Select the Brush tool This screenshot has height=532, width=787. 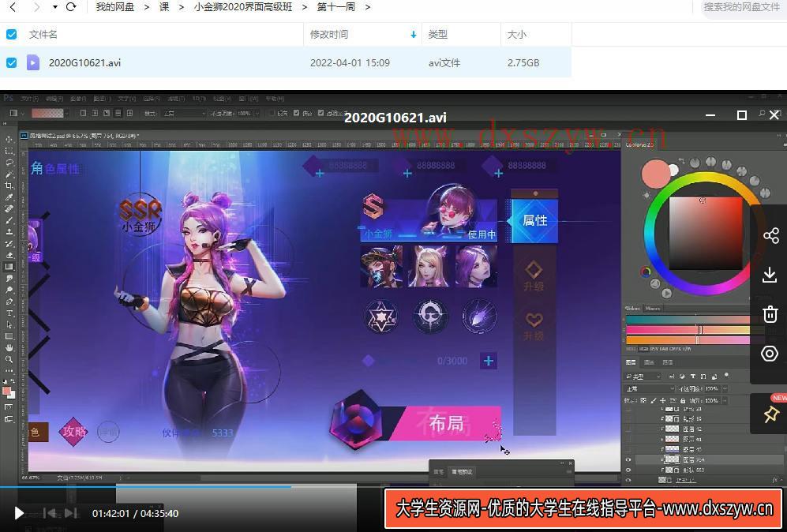coord(9,220)
